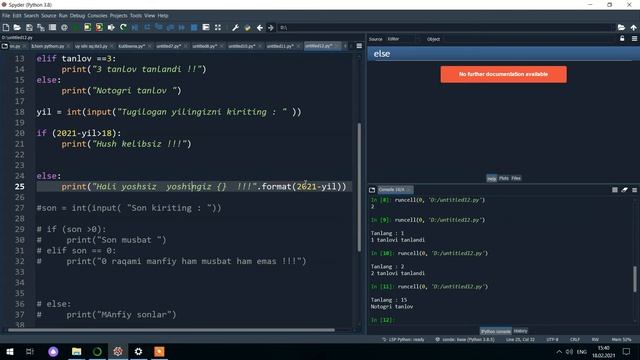Click Run cell and advance icon

click(x=99, y=27)
